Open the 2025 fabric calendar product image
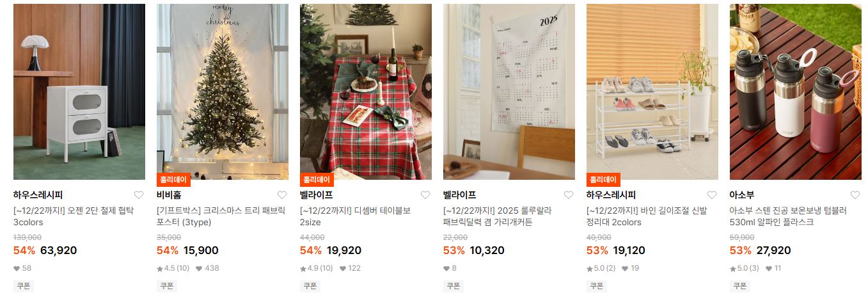The width and height of the screenshot is (868, 295). 509,92
